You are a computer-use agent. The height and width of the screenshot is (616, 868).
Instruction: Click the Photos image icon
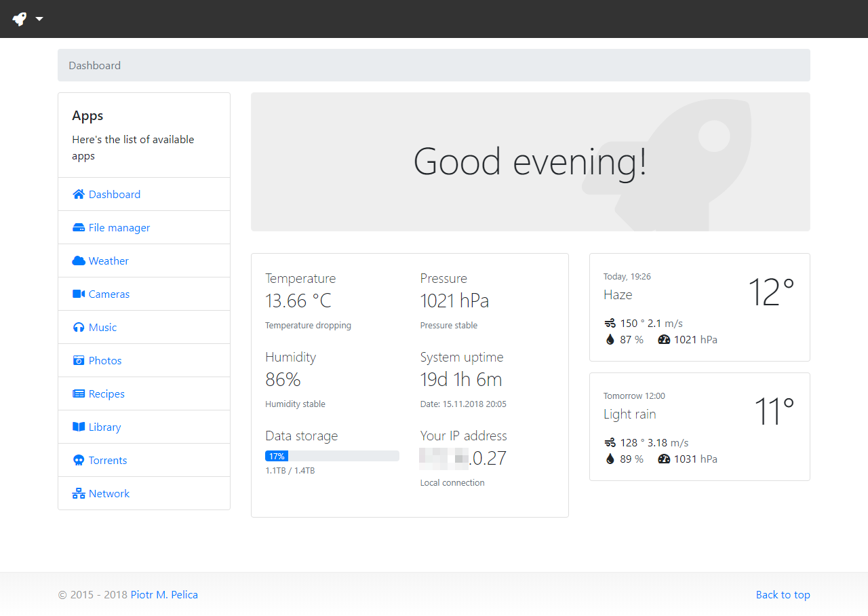pyautogui.click(x=79, y=361)
